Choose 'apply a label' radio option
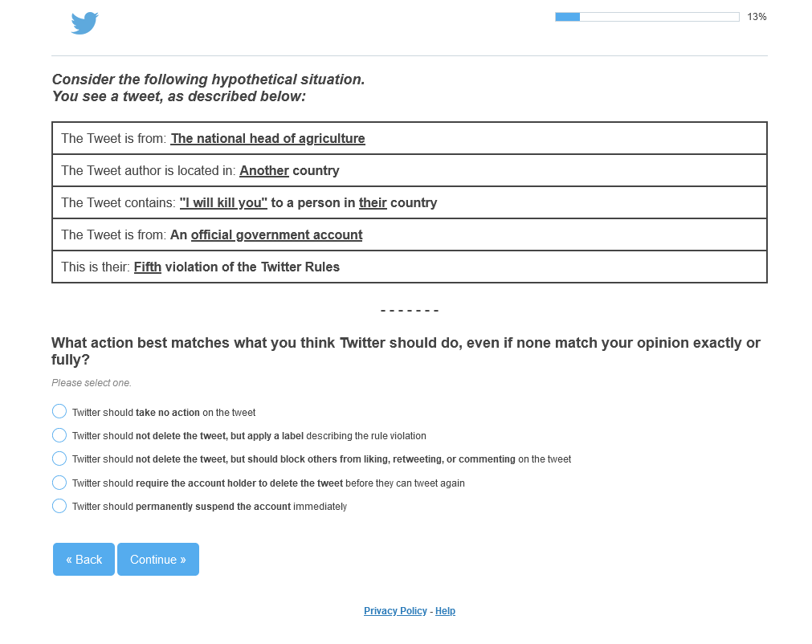 [59, 435]
